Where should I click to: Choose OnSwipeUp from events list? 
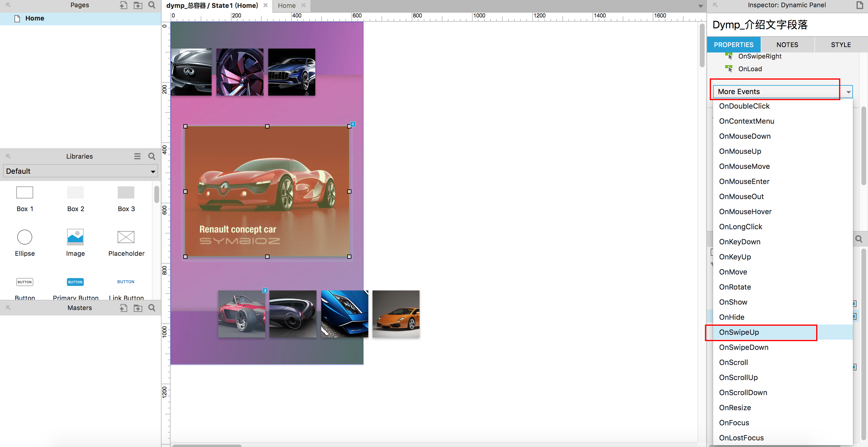tap(739, 332)
